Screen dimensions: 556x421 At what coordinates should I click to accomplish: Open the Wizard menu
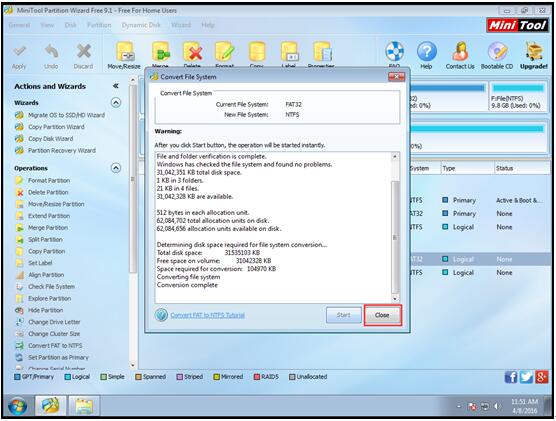(x=181, y=25)
